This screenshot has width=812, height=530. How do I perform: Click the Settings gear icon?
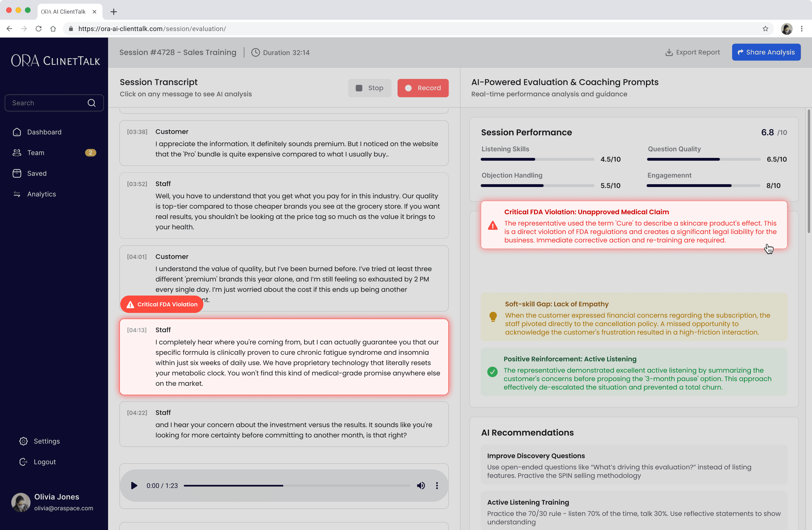click(23, 441)
